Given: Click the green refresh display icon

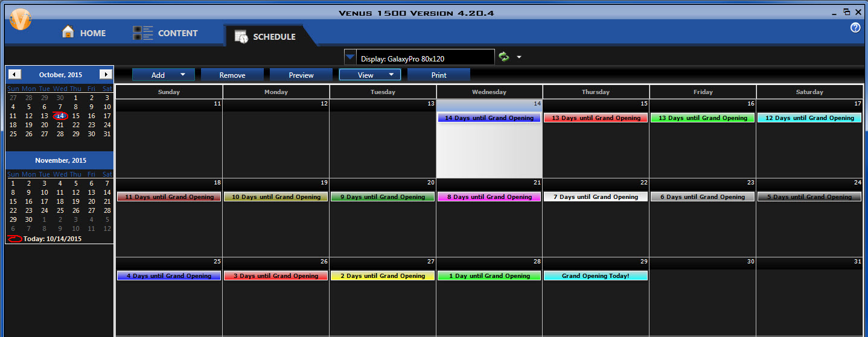Looking at the screenshot, I should pos(503,57).
